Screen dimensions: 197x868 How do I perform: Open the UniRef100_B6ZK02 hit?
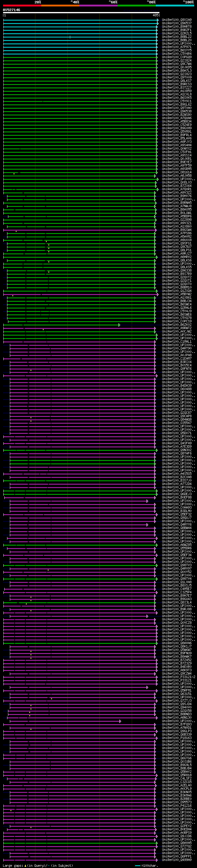coord(177,325)
